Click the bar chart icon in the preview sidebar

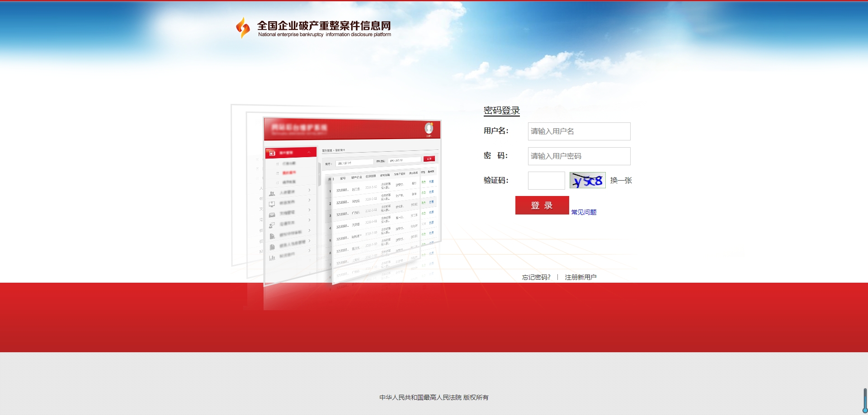pos(272,257)
